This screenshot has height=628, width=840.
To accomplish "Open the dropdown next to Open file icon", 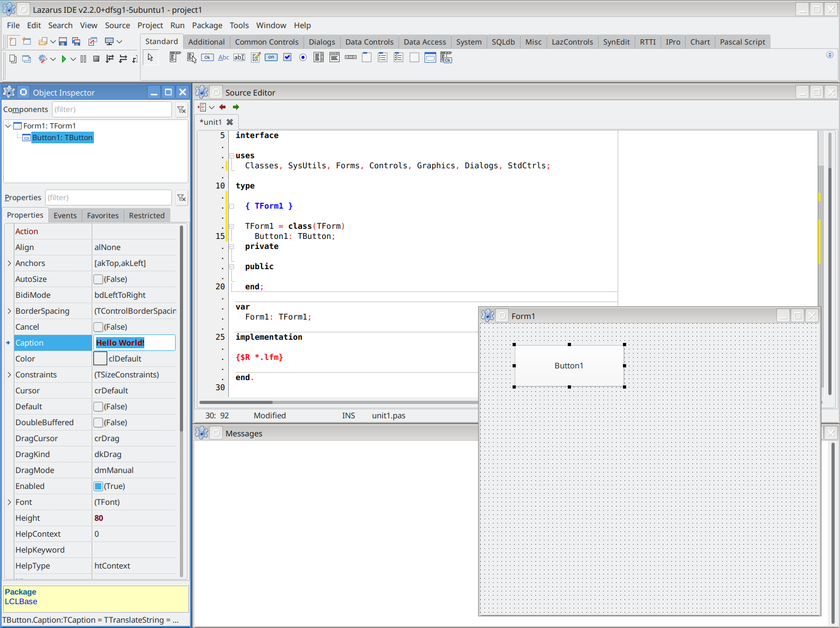I will tap(53, 41).
